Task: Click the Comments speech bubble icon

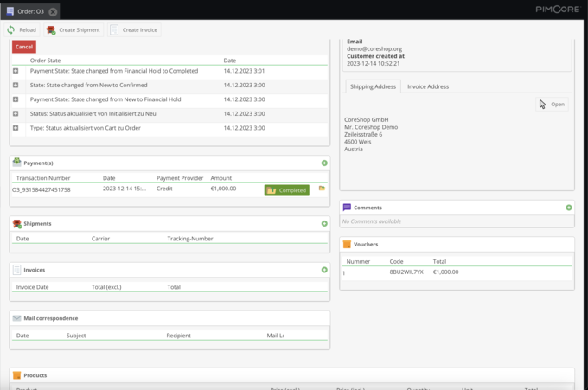Action: coord(347,208)
